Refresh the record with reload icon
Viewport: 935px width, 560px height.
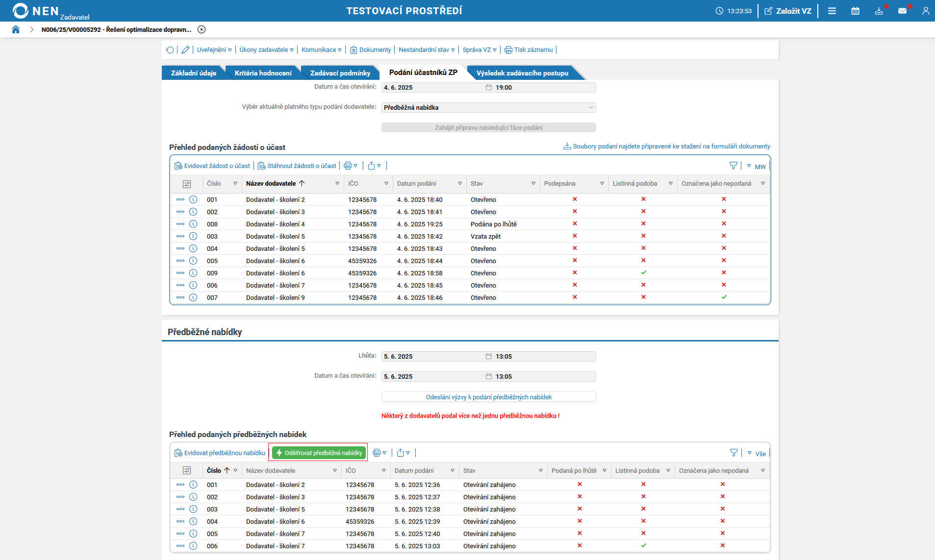pyautogui.click(x=170, y=50)
